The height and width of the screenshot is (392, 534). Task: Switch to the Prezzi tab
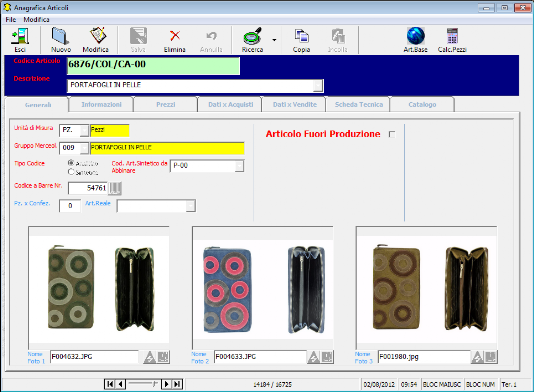(x=166, y=105)
